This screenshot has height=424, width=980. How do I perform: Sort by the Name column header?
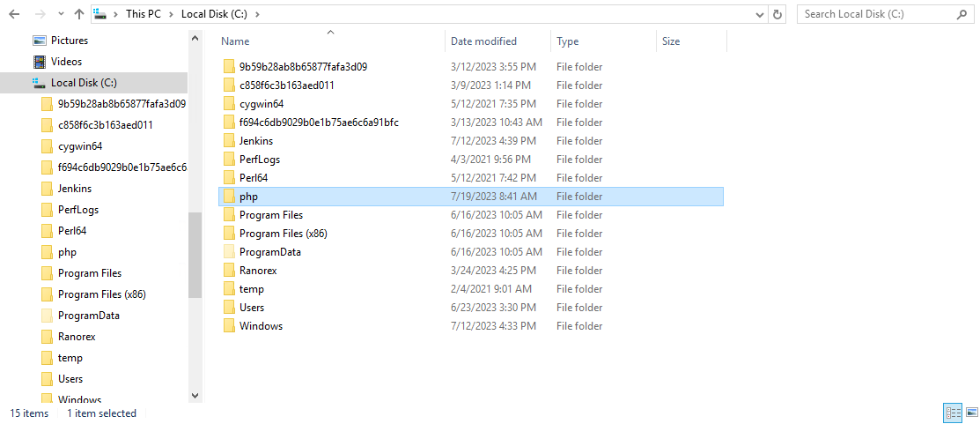(x=235, y=41)
